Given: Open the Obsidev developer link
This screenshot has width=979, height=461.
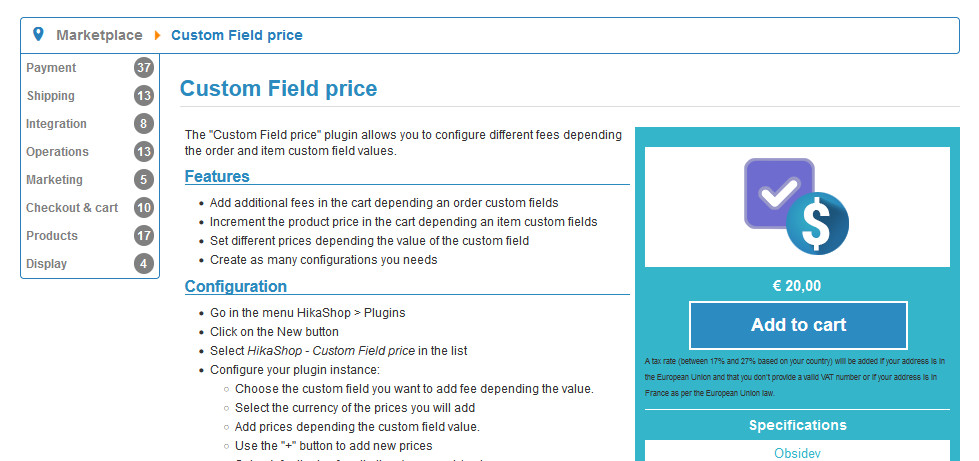Looking at the screenshot, I should click(x=797, y=453).
